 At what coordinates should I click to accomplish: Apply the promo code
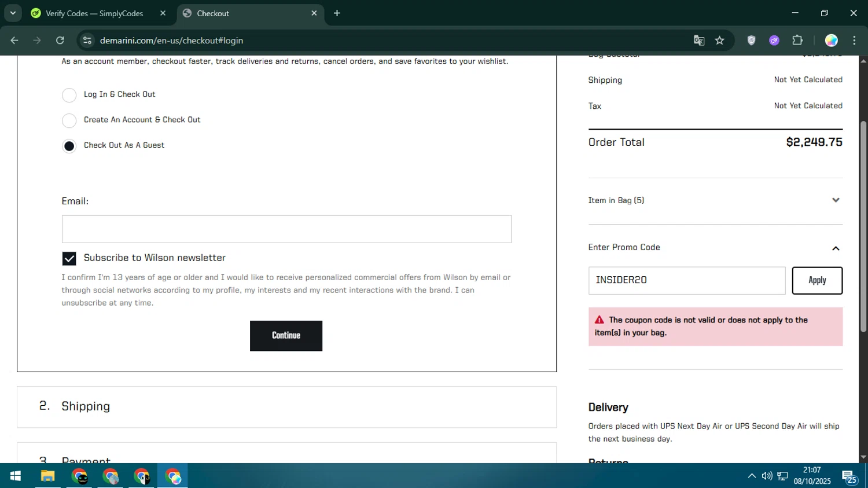click(817, 280)
